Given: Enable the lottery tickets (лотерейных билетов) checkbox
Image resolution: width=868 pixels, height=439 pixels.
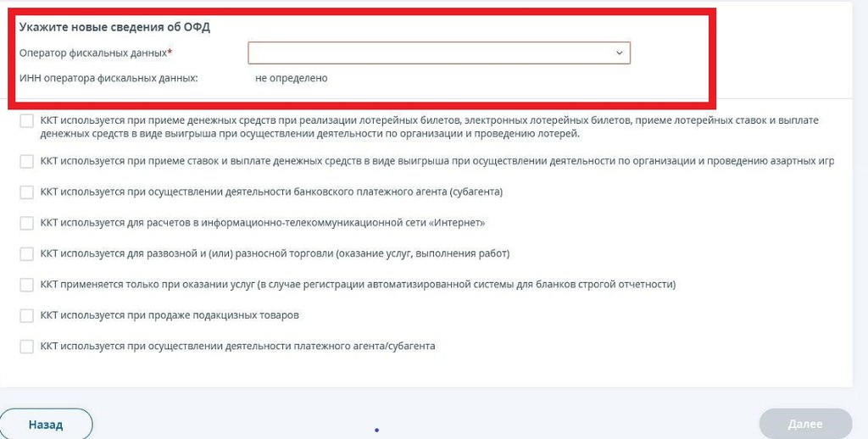Looking at the screenshot, I should click(x=26, y=121).
